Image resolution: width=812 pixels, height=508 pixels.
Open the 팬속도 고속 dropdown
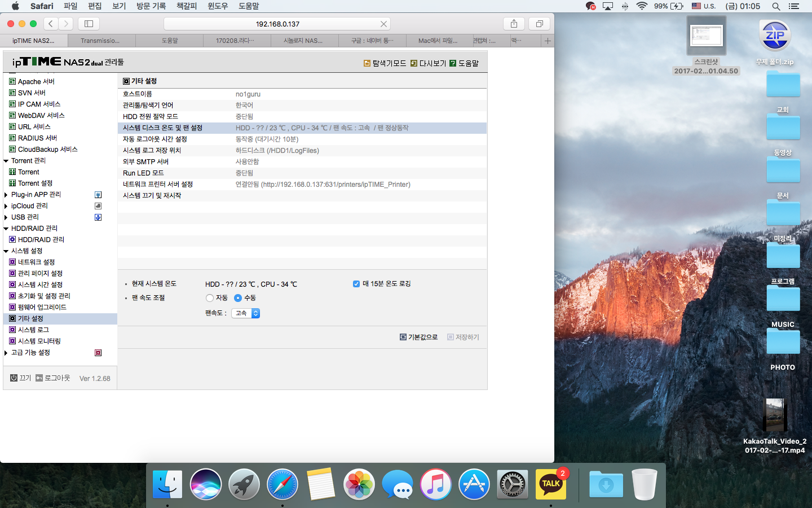coord(245,313)
